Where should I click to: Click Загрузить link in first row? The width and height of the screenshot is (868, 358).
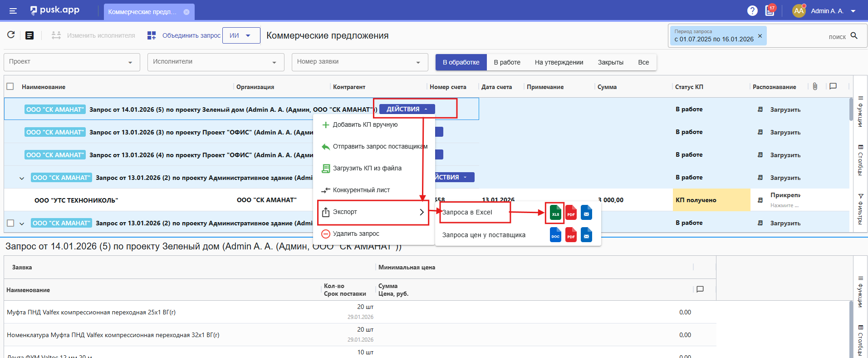pyautogui.click(x=785, y=109)
